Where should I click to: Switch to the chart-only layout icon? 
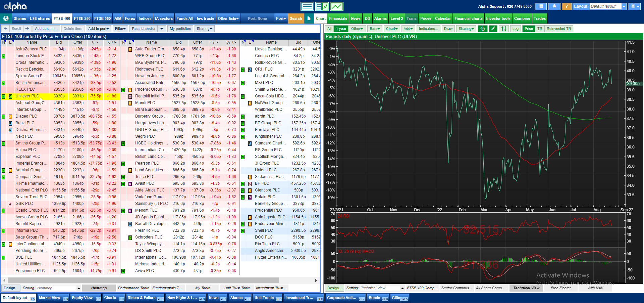[x=337, y=6]
